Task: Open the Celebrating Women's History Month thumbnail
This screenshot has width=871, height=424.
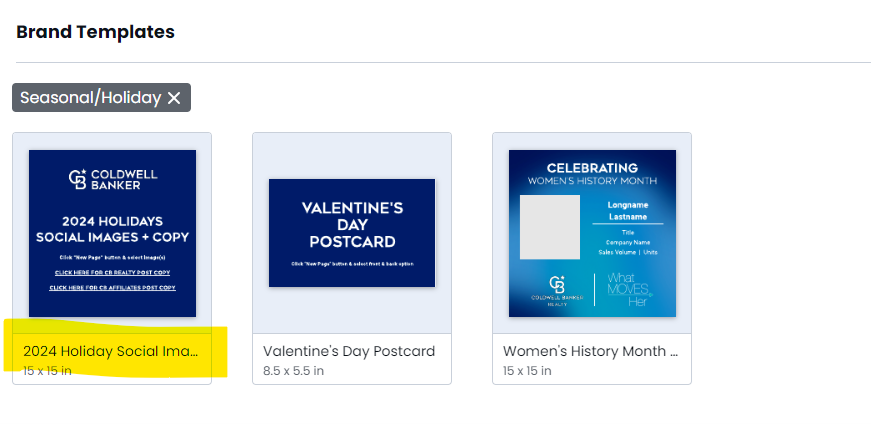Action: point(592,233)
